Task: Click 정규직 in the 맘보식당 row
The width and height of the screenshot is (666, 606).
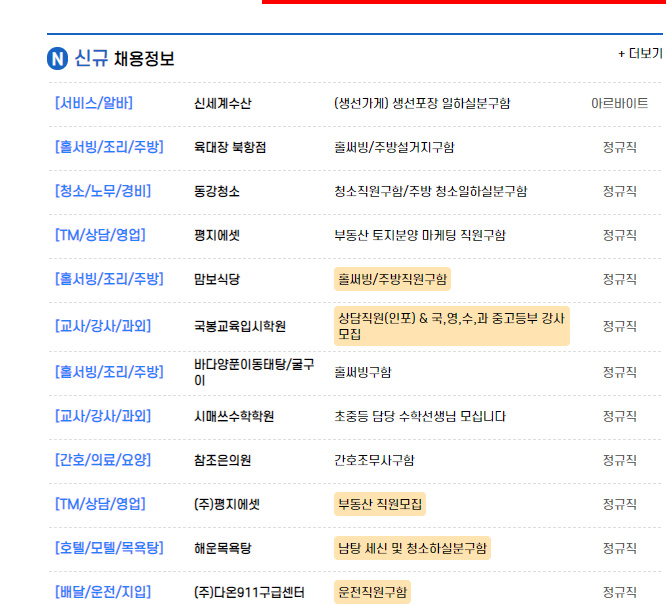Action: point(620,279)
